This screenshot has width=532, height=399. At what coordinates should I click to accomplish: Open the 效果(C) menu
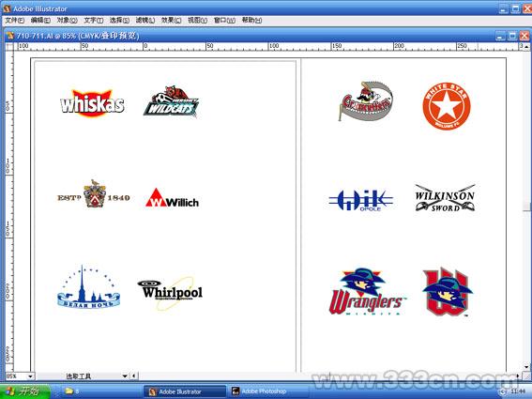click(x=172, y=21)
